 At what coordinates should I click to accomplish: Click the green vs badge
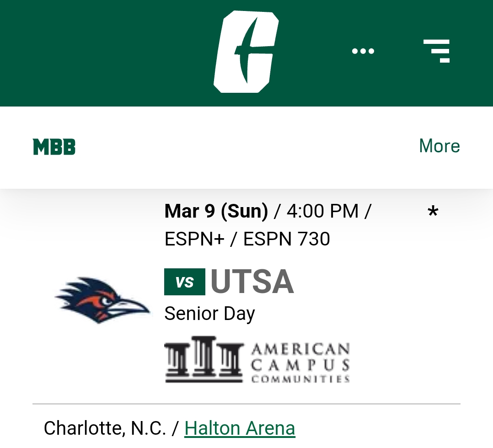pyautogui.click(x=185, y=282)
